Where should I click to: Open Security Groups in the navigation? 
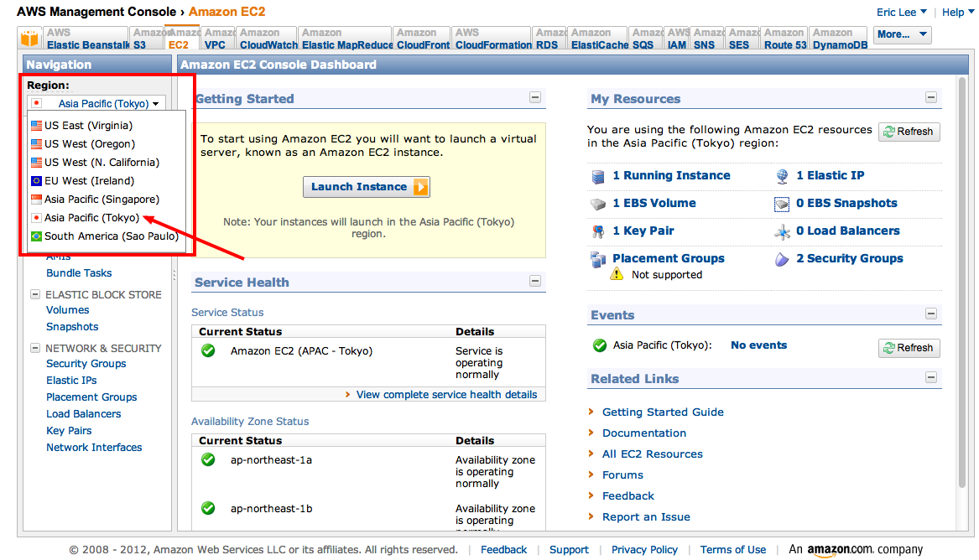86,364
